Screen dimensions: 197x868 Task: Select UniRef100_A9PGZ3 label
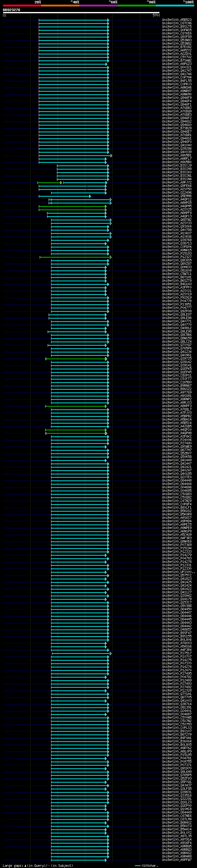tap(177, 64)
